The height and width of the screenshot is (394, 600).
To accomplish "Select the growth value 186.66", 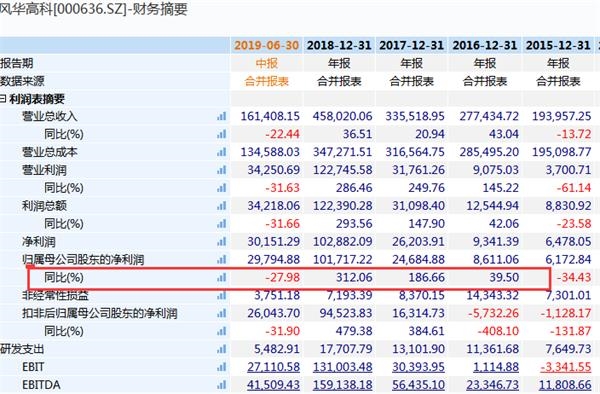I will [427, 278].
